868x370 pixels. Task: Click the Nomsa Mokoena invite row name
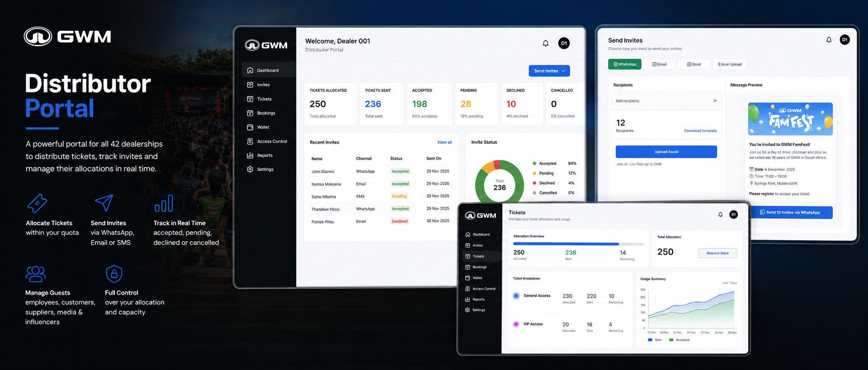(x=326, y=184)
